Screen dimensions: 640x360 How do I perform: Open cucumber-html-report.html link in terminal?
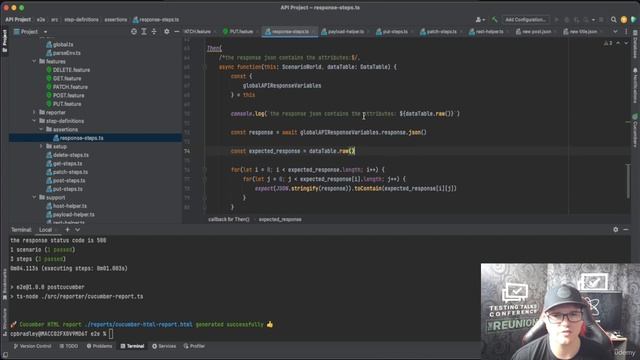tap(139, 324)
